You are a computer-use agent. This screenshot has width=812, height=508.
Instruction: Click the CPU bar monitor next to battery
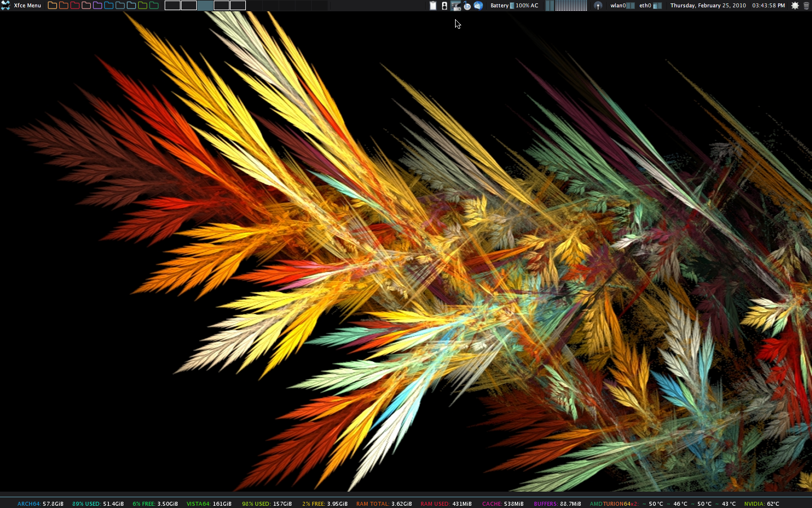click(x=549, y=6)
